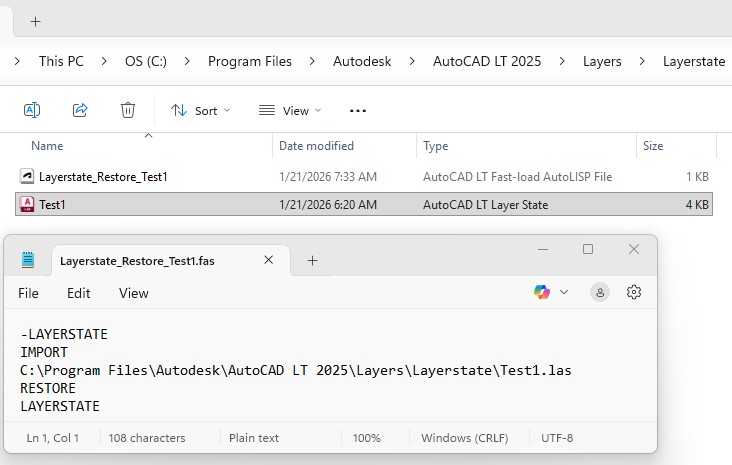The width and height of the screenshot is (732, 465).
Task: Expand chevron after Autodesk breadcrumb
Action: coord(412,61)
